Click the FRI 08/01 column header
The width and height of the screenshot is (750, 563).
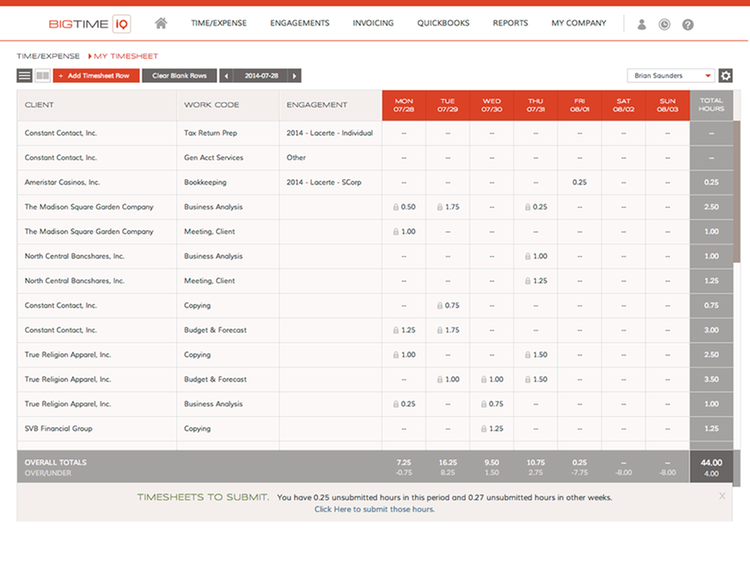click(580, 105)
